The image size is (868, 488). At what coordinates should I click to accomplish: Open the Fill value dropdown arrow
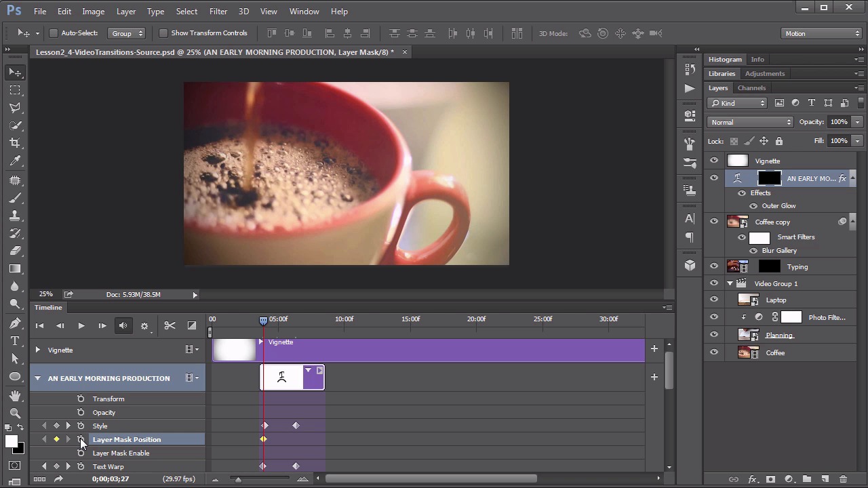(857, 141)
